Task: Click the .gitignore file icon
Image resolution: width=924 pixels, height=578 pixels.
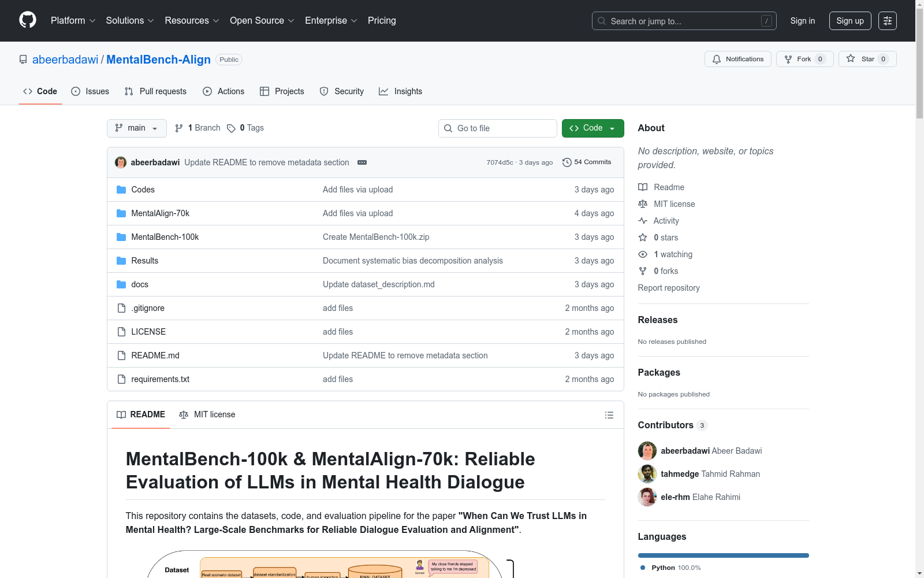Action: click(121, 308)
